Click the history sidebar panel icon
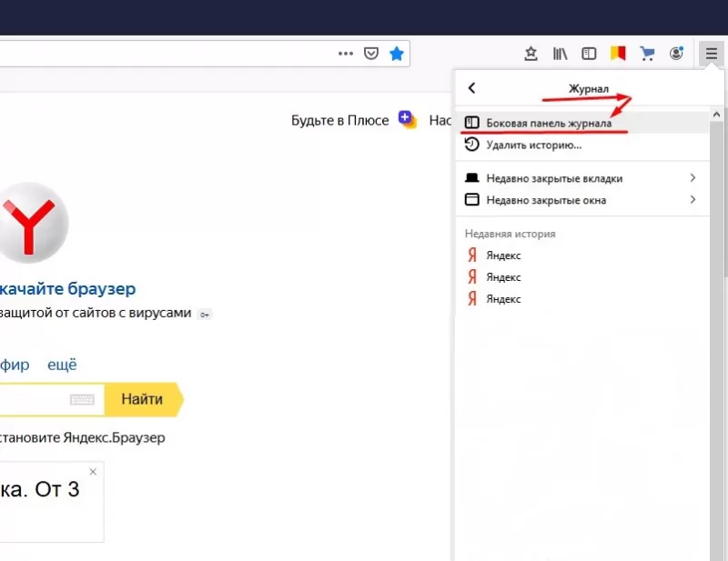 coord(471,123)
